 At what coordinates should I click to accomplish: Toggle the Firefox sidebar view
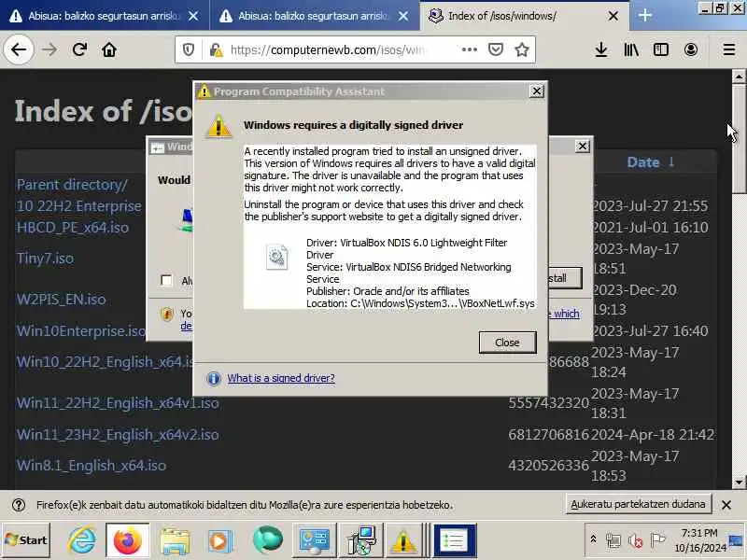(661, 49)
